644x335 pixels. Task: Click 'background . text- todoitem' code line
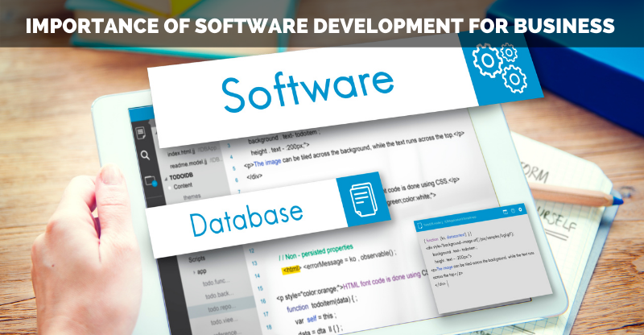point(284,136)
